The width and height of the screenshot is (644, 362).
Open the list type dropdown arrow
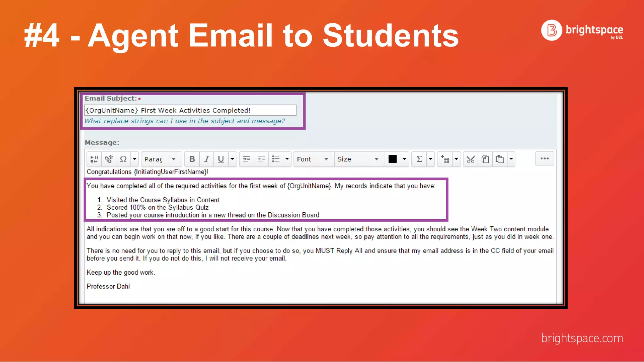287,159
